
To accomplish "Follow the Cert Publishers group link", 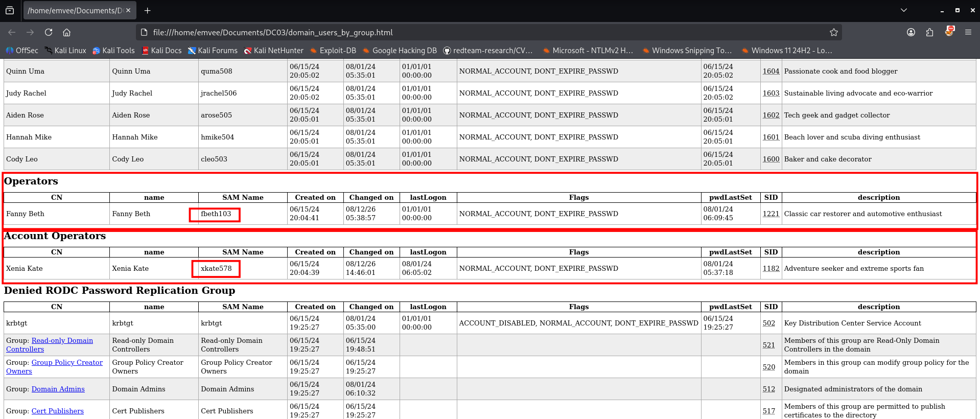I will click(58, 411).
